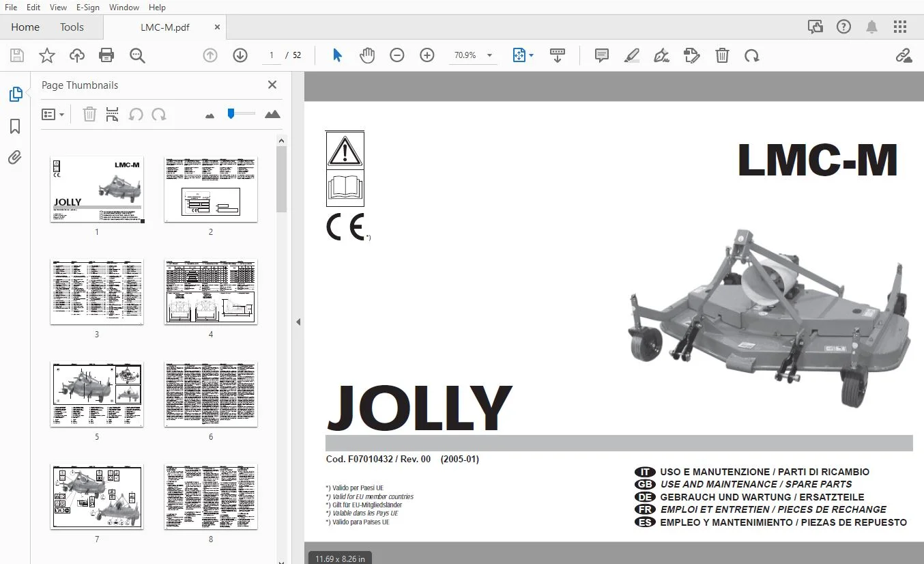Add a sticky note comment
Image resolution: width=924 pixels, height=564 pixels.
tap(602, 55)
